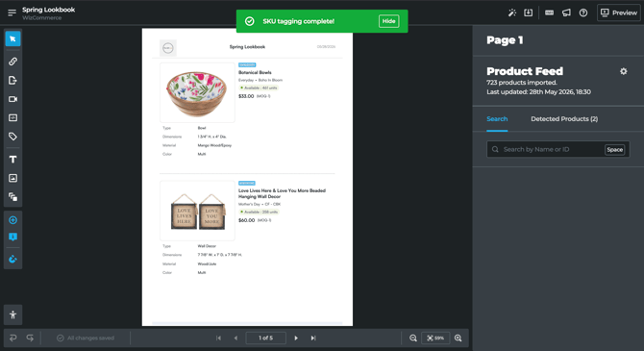Switch to the Detected Products (2) tab
The height and width of the screenshot is (351, 644).
click(x=564, y=119)
